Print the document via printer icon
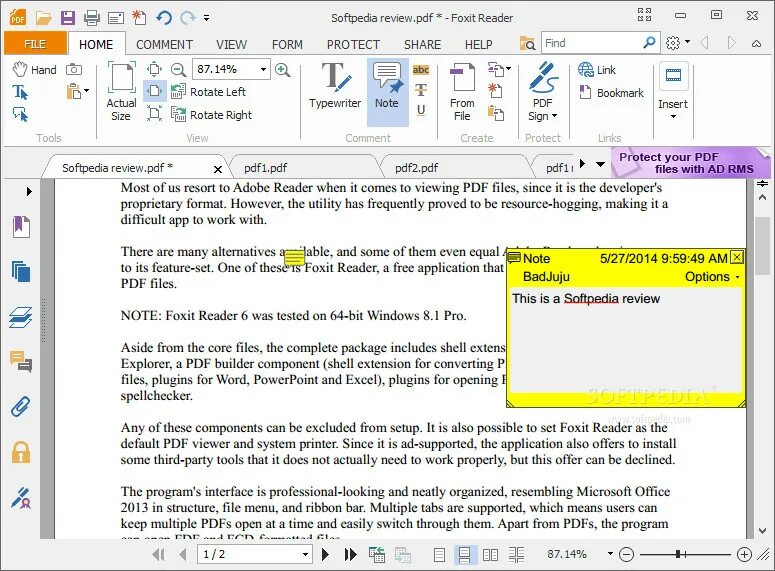775x571 pixels. (x=92, y=18)
